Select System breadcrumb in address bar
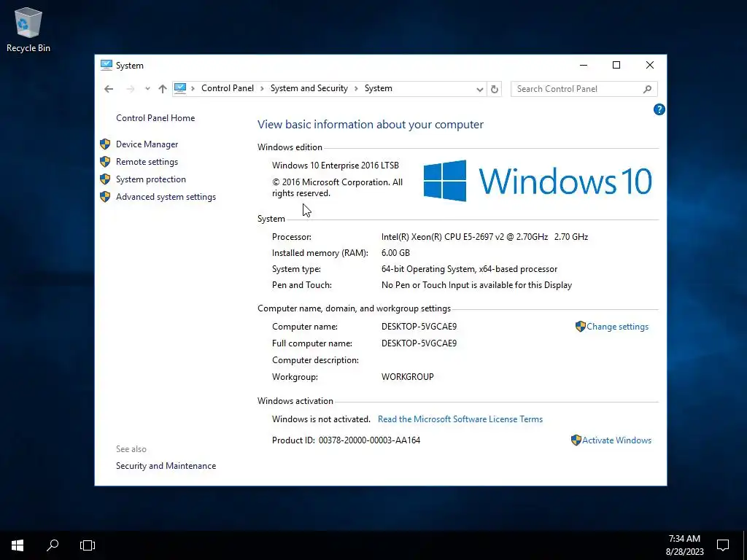This screenshot has height=560, width=747. pyautogui.click(x=379, y=88)
